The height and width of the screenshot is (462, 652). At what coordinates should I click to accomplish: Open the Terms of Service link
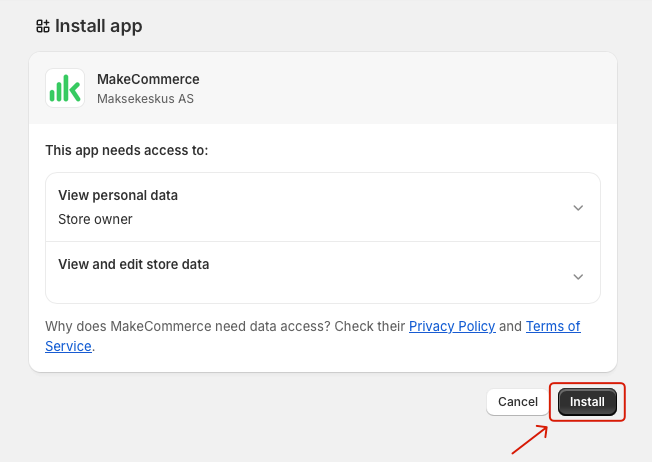[x=553, y=326]
